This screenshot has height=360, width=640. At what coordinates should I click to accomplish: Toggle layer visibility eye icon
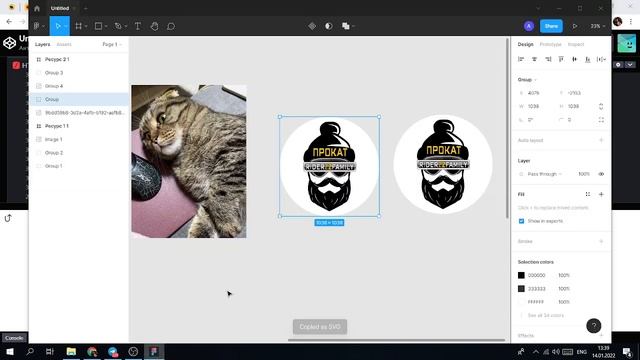[x=601, y=174]
